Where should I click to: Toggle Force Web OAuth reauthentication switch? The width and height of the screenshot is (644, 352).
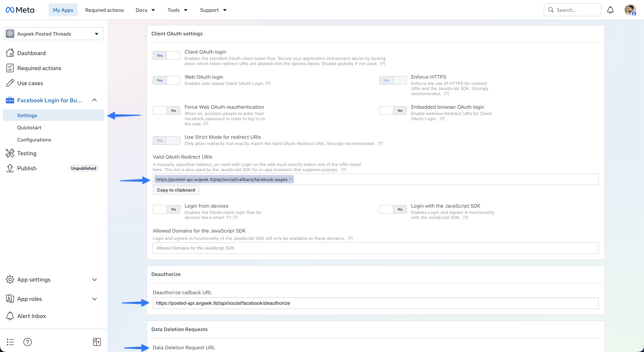point(167,111)
